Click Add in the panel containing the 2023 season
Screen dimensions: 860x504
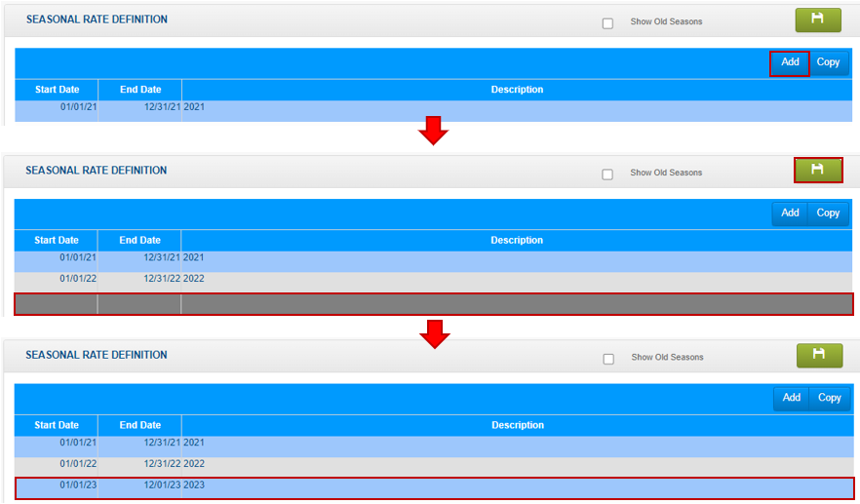[792, 398]
